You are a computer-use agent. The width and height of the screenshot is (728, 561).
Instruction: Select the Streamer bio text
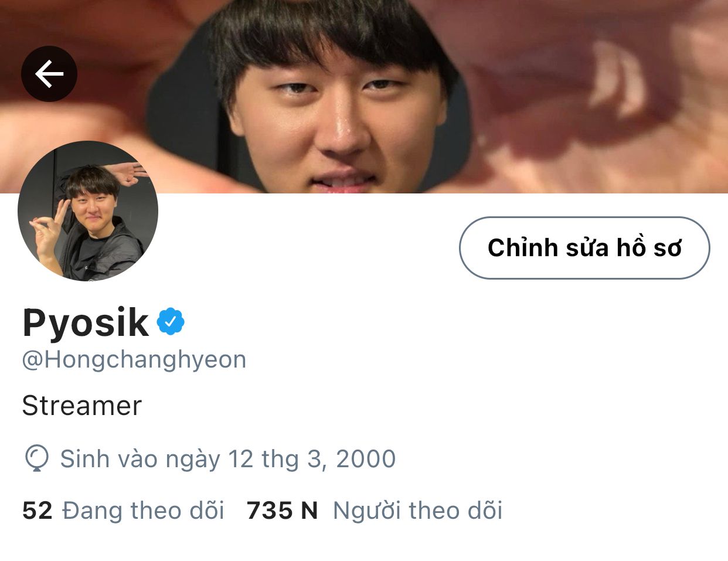[x=82, y=406]
